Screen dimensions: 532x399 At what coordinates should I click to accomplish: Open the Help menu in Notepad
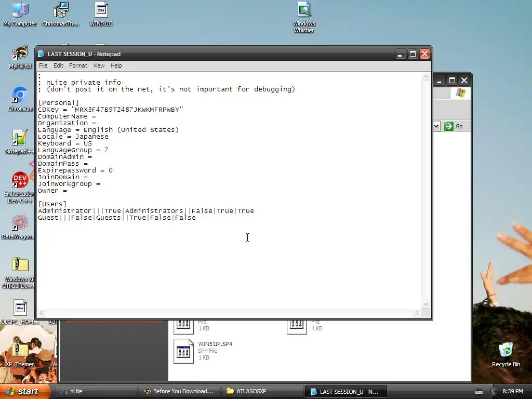[x=116, y=65]
